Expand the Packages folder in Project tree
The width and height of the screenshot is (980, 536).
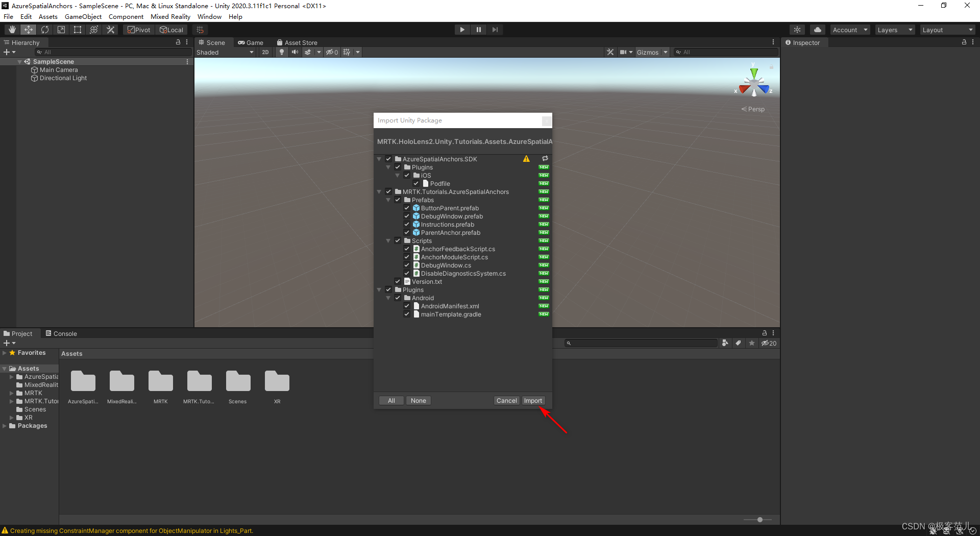(5, 426)
